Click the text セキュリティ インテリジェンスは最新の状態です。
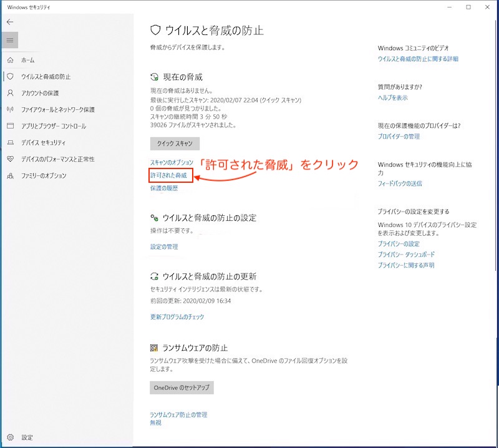 [x=206, y=290]
